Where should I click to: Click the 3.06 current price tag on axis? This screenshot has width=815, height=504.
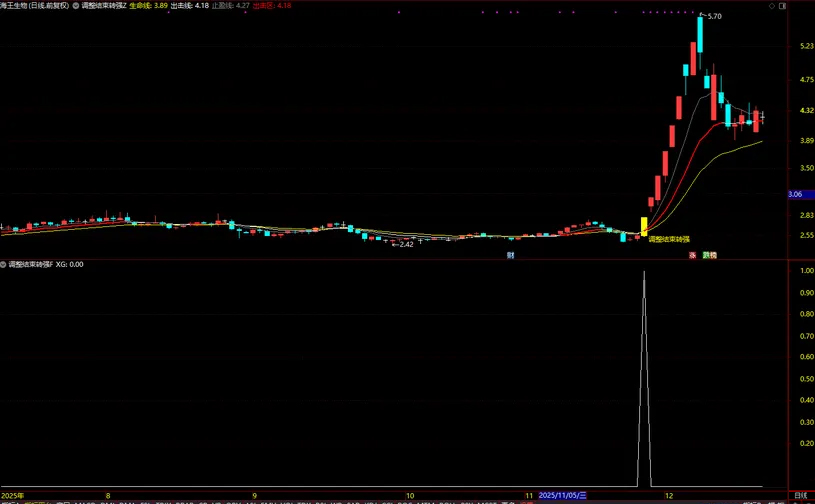(x=796, y=194)
